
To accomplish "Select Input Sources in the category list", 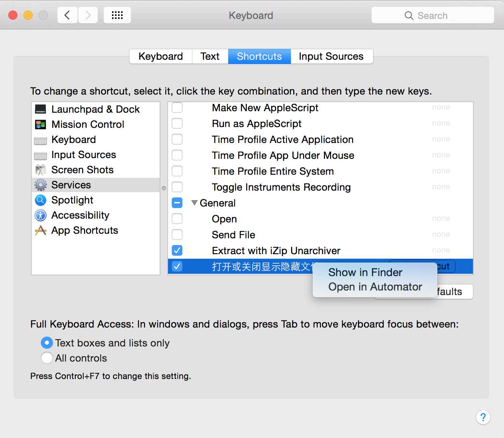I will tap(96, 155).
